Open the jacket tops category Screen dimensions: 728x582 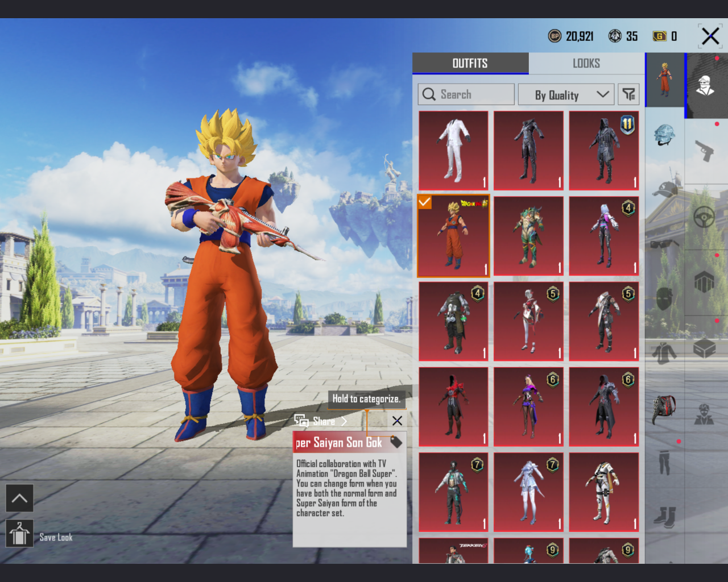pyautogui.click(x=664, y=353)
